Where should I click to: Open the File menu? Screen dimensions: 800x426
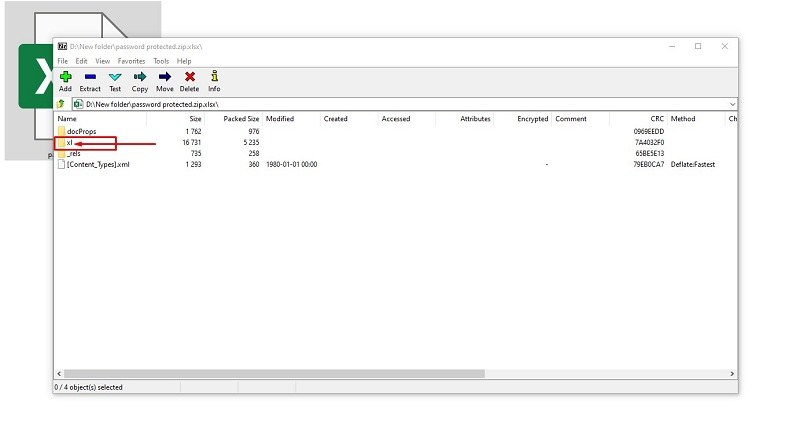click(63, 61)
